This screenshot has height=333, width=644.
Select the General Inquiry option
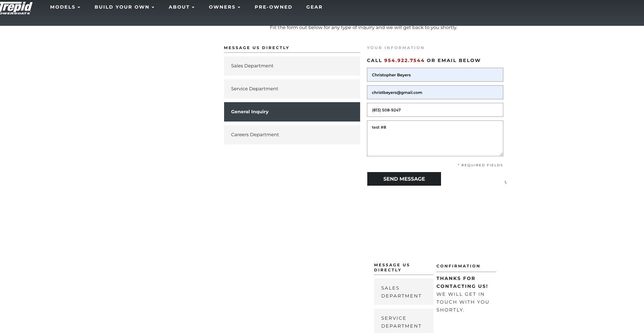(x=292, y=112)
